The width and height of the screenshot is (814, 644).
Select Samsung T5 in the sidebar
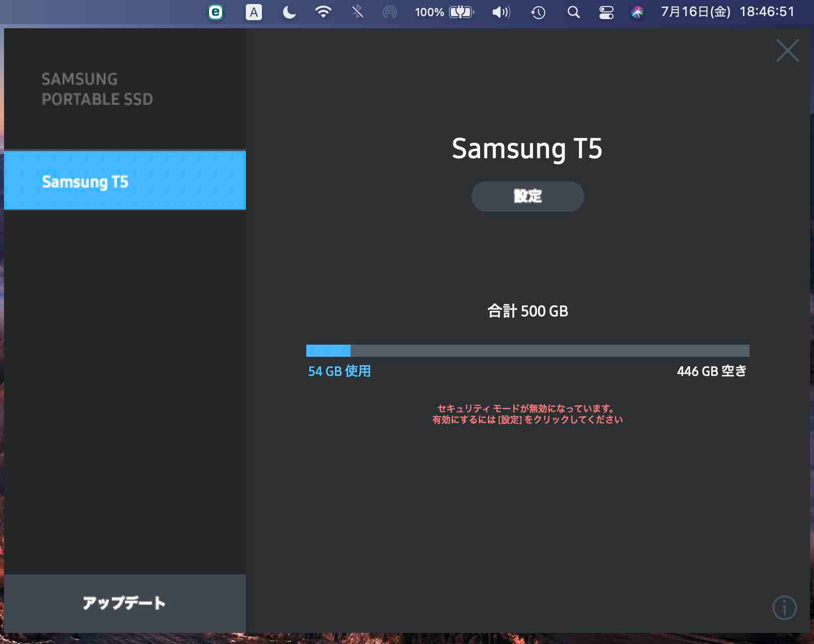124,181
